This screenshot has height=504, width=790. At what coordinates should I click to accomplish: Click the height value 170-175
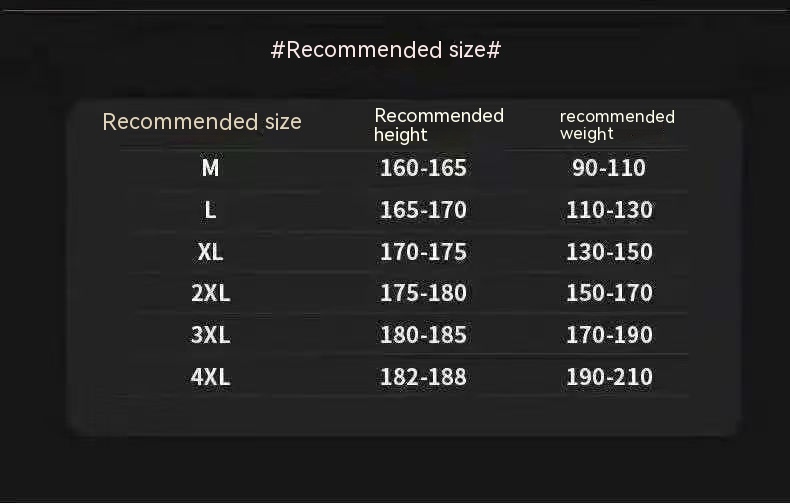[x=423, y=252]
